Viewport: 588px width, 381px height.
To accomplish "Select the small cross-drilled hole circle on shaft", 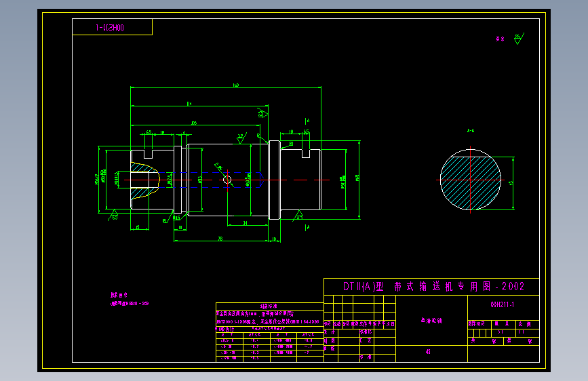I will pos(227,180).
